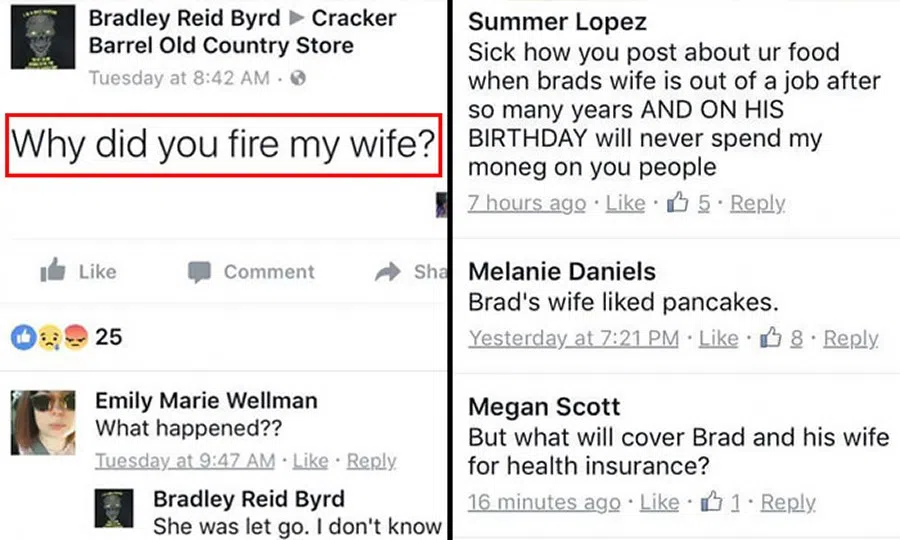Open Emily Marie Wellman's profile picture
Screen dimensions: 900x540
tap(43, 421)
